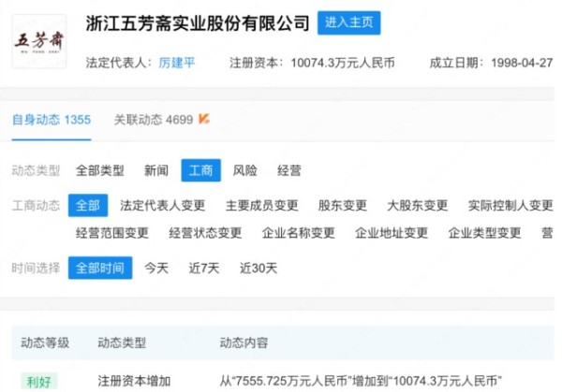Click registered capital 10074.3万元人民币 value
The width and height of the screenshot is (562, 392).
343,63
